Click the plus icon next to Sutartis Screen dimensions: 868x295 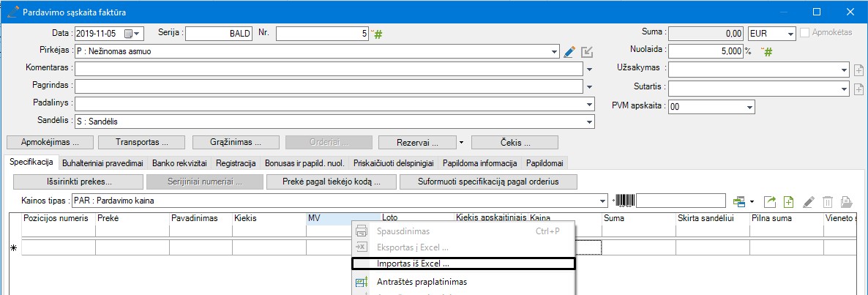(858, 89)
